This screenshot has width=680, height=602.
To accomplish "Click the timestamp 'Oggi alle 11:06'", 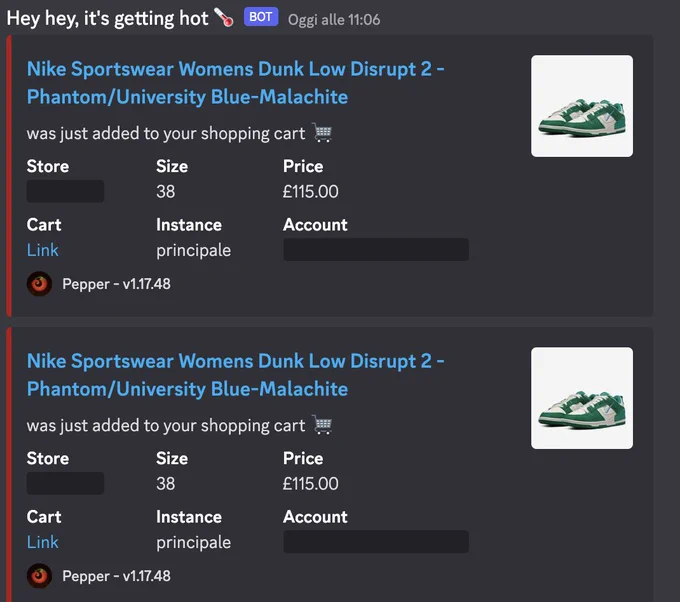I will (x=334, y=20).
